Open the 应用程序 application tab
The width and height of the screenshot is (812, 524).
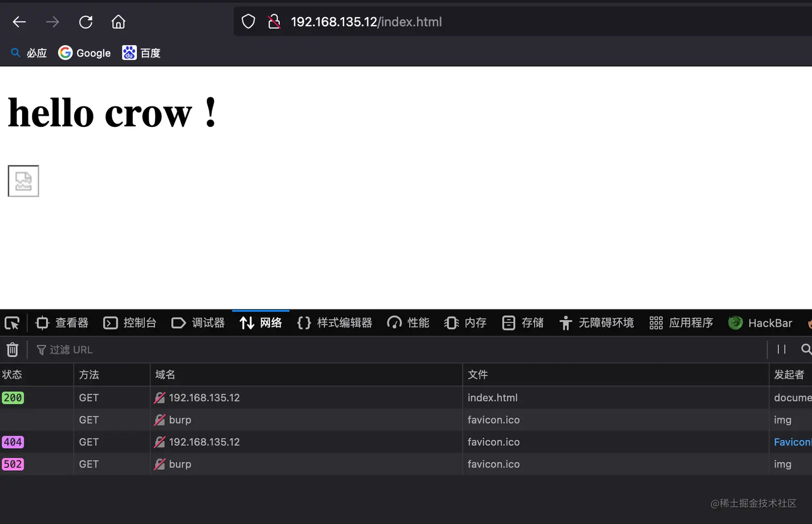(x=681, y=323)
